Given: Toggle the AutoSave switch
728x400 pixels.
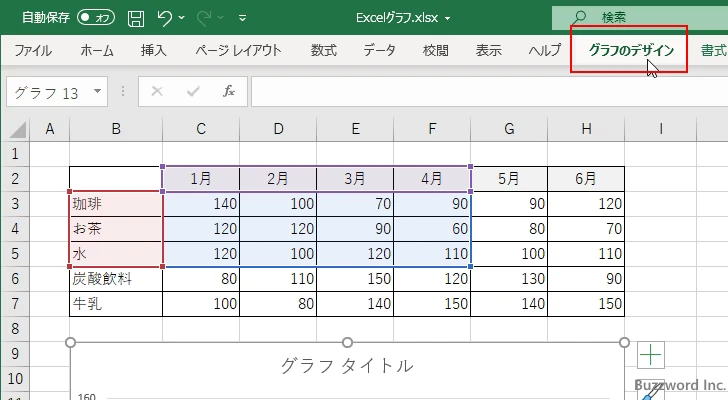Looking at the screenshot, I should coord(96,17).
